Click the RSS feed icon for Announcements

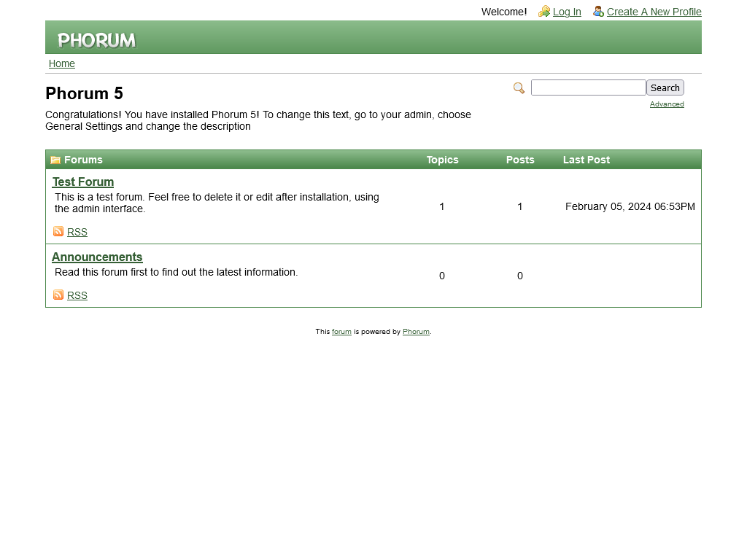(x=58, y=295)
